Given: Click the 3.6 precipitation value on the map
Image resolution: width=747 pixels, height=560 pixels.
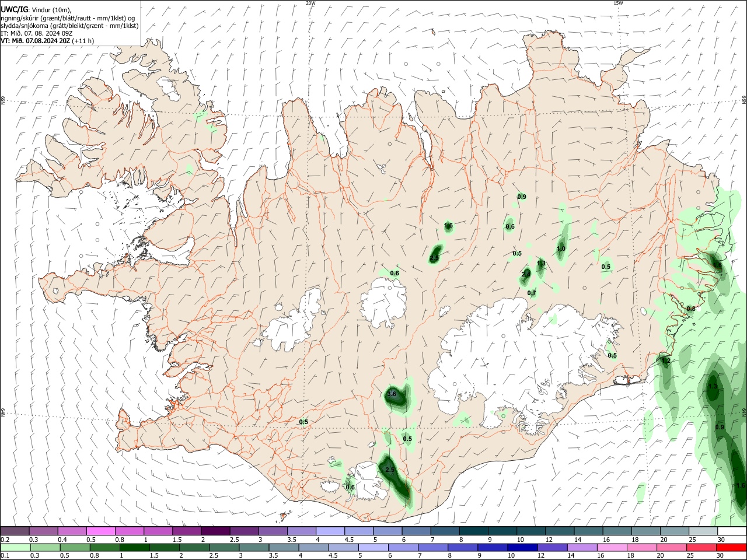Looking at the screenshot, I should 392,394.
